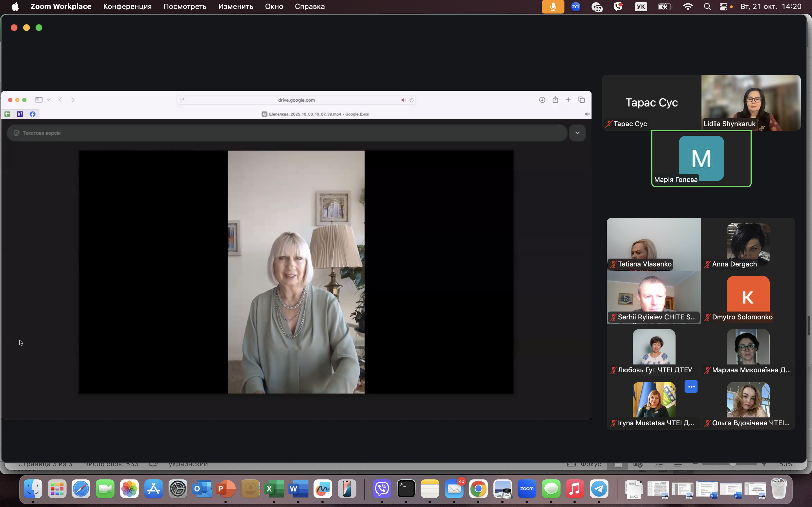Open Google Chrome in the Dock
812x507 pixels.
[x=478, y=489]
